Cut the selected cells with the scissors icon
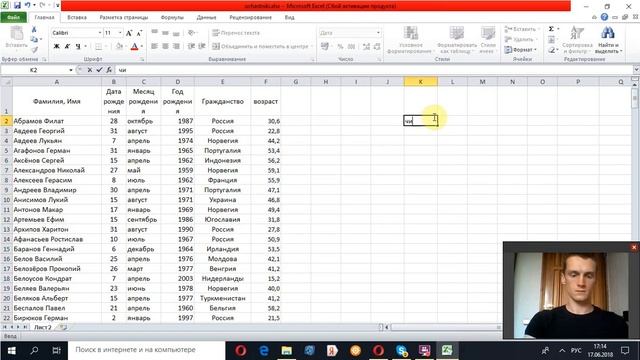 coord(34,29)
